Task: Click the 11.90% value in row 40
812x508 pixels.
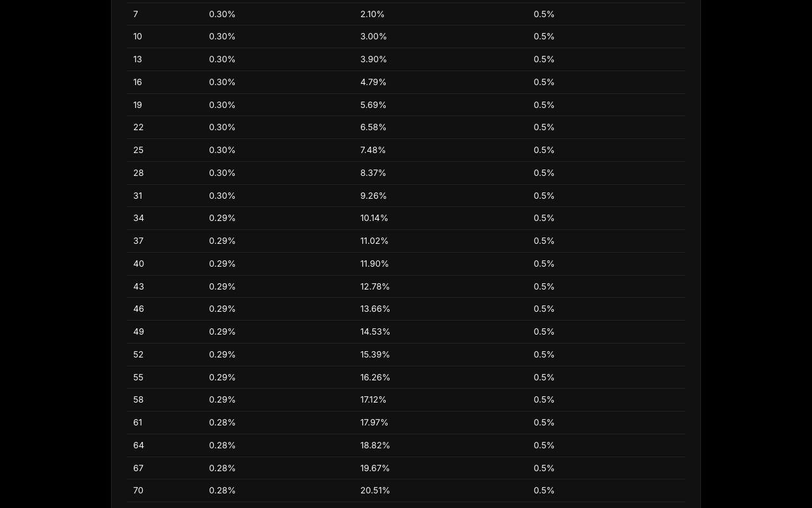Action: point(374,264)
